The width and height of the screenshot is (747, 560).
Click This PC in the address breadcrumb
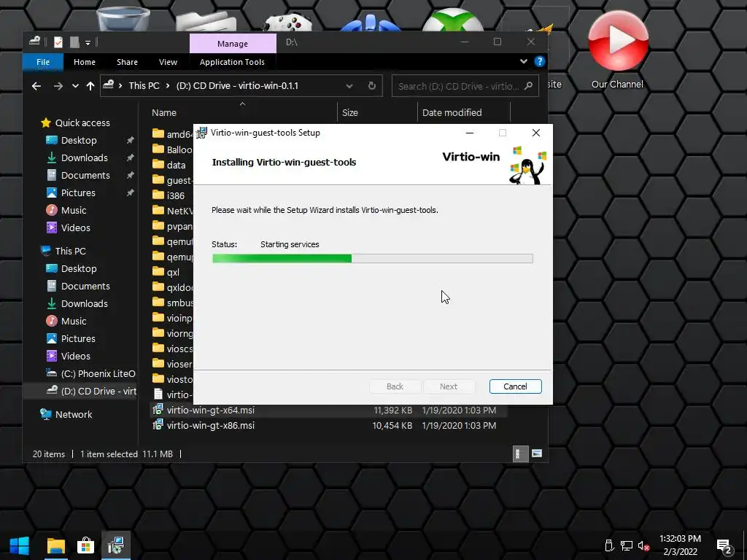pos(144,86)
